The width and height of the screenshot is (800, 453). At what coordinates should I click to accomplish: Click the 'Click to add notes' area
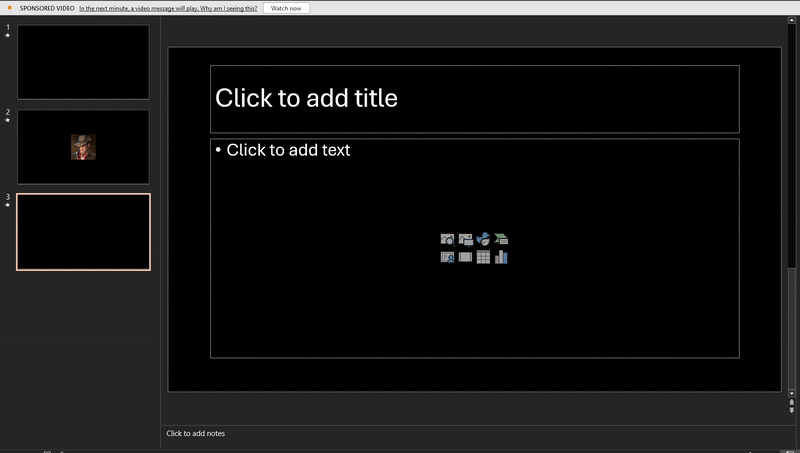tap(195, 433)
